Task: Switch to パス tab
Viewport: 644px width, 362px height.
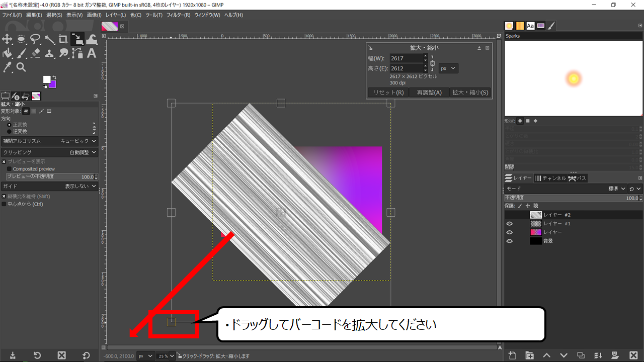Action: tap(578, 178)
